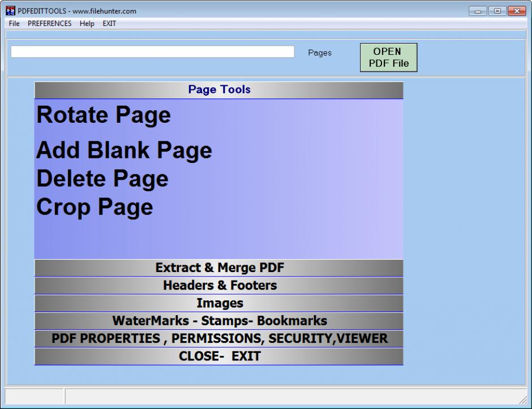532x409 pixels.
Task: Click the Pages label
Action: pyautogui.click(x=320, y=53)
